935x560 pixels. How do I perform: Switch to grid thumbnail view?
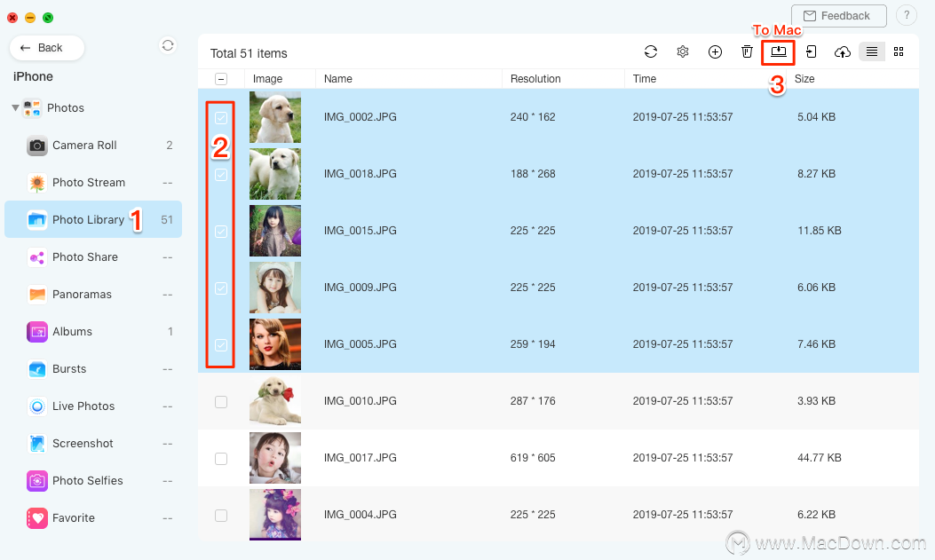(x=899, y=51)
